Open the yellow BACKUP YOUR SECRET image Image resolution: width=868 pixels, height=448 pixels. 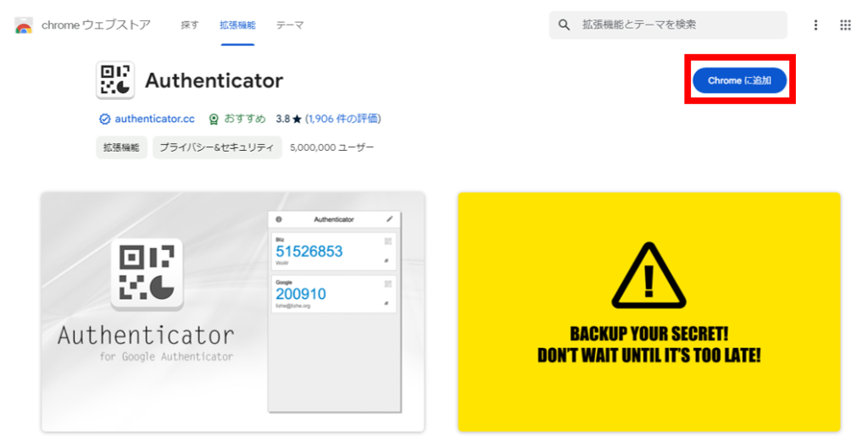pyautogui.click(x=648, y=312)
